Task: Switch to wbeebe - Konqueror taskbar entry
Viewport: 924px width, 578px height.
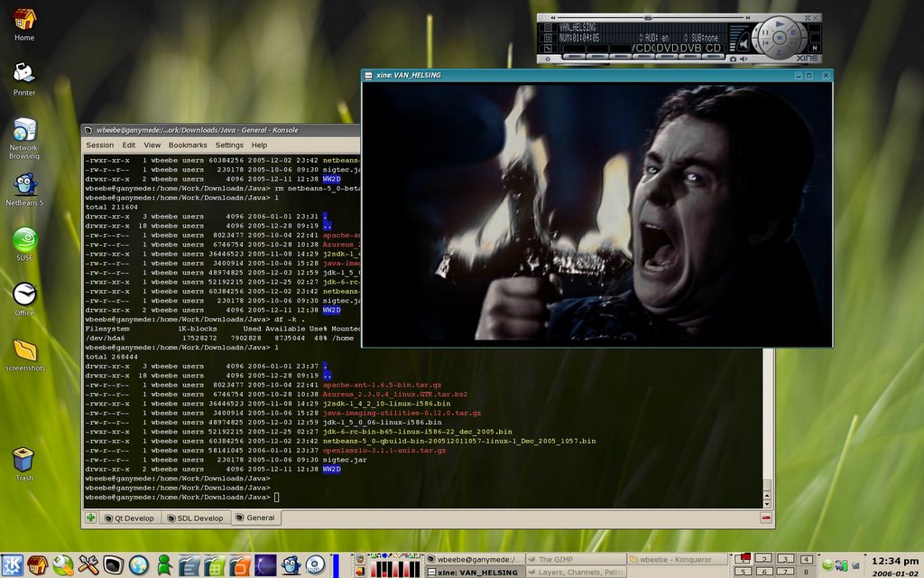Action: tap(677, 559)
